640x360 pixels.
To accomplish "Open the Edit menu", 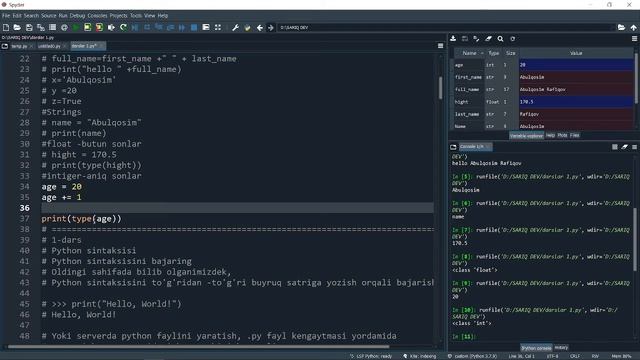I will point(17,16).
